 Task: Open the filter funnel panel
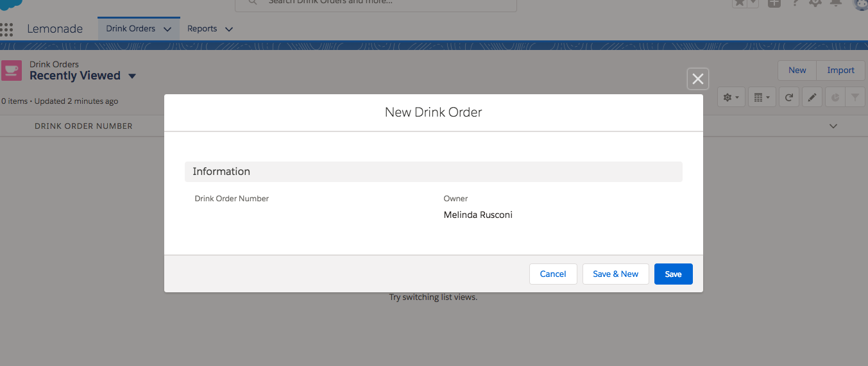pos(855,97)
